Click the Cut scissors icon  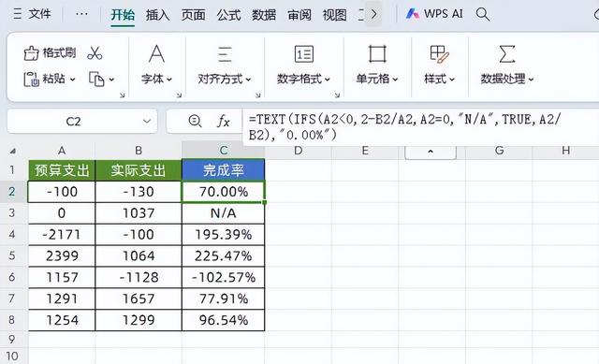95,53
